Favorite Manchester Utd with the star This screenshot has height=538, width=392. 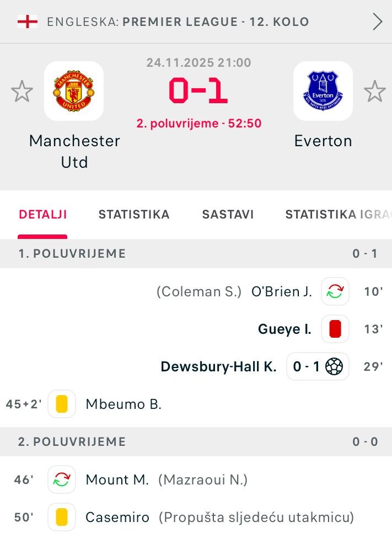(22, 91)
